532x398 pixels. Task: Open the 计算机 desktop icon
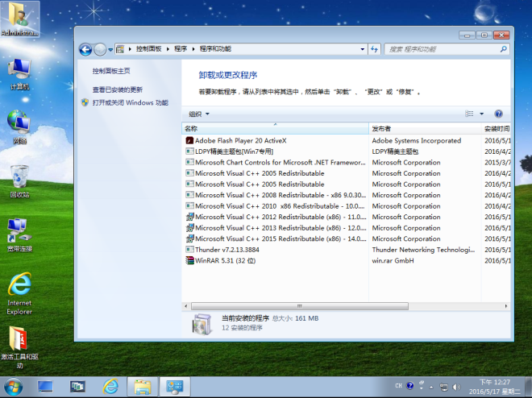coord(19,74)
